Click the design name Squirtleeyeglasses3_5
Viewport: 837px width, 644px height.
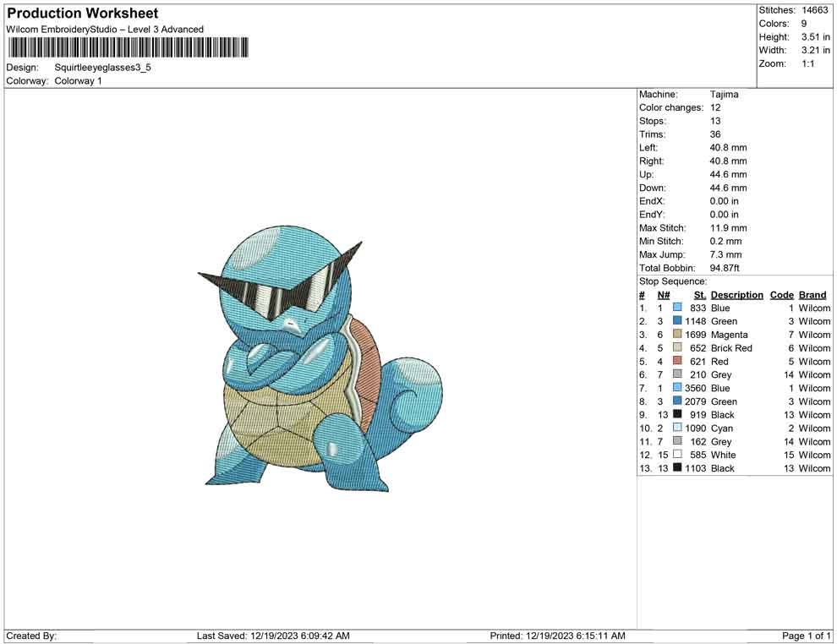pos(103,67)
